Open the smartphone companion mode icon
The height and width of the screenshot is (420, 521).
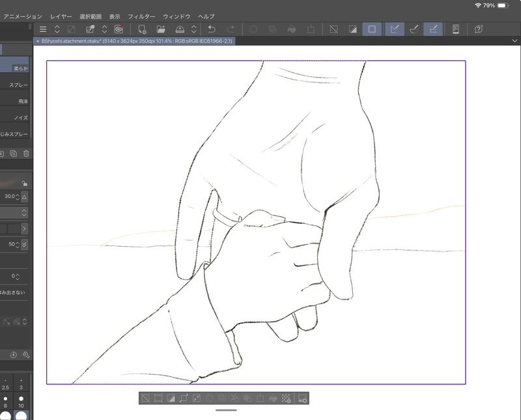pyautogui.click(x=456, y=29)
